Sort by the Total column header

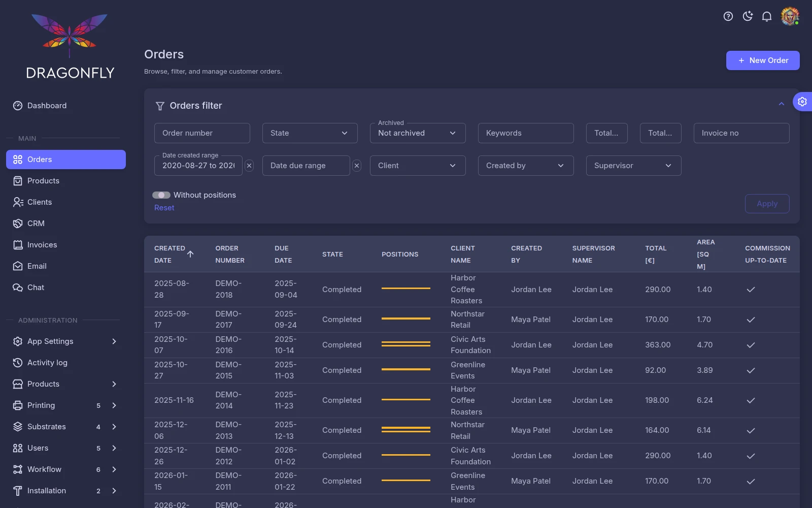tap(656, 254)
